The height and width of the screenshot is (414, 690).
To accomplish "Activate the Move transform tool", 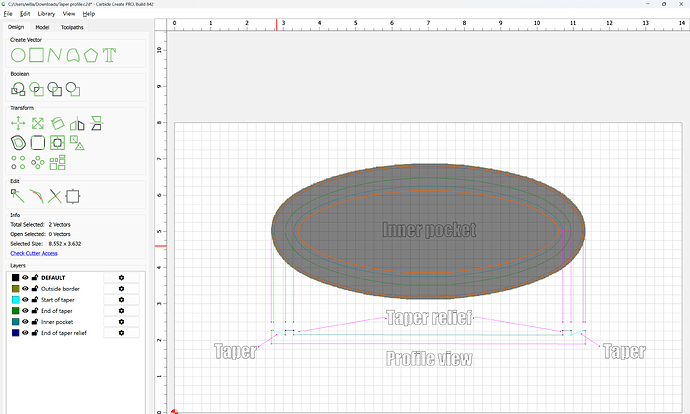I will 17,123.
